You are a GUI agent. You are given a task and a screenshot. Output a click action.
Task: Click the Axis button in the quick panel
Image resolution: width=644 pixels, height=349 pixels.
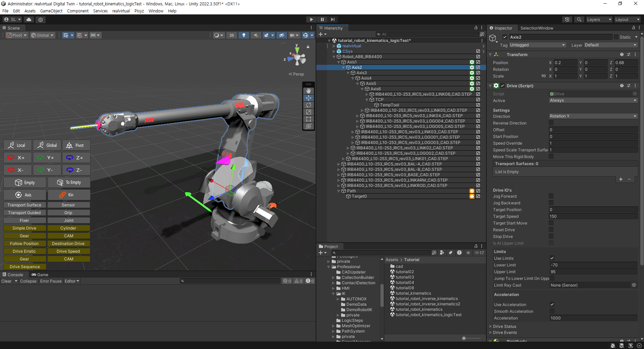click(25, 195)
